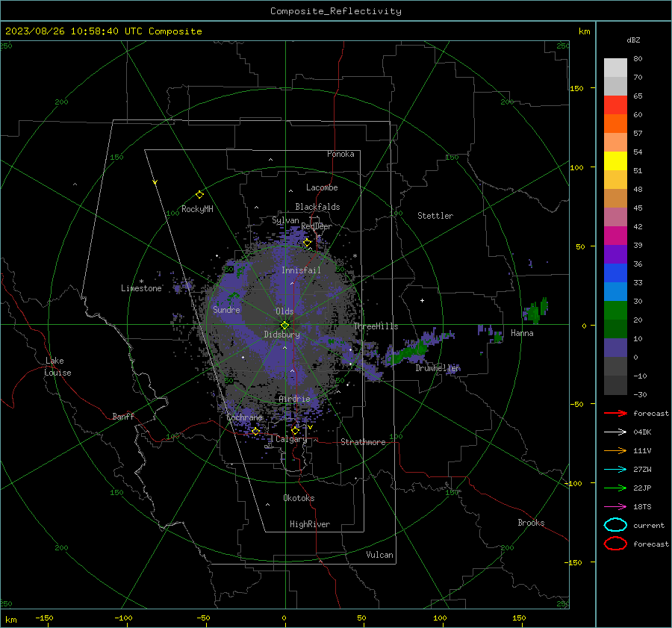Select the dusty pink 42-45 dBZ swatch

click(615, 217)
